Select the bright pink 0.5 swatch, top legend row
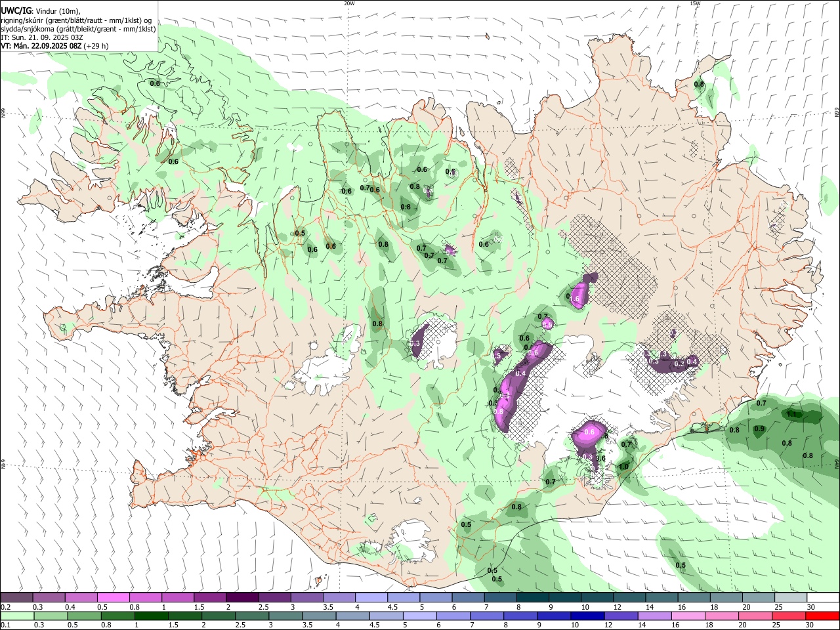840x630 pixels. 114,597
